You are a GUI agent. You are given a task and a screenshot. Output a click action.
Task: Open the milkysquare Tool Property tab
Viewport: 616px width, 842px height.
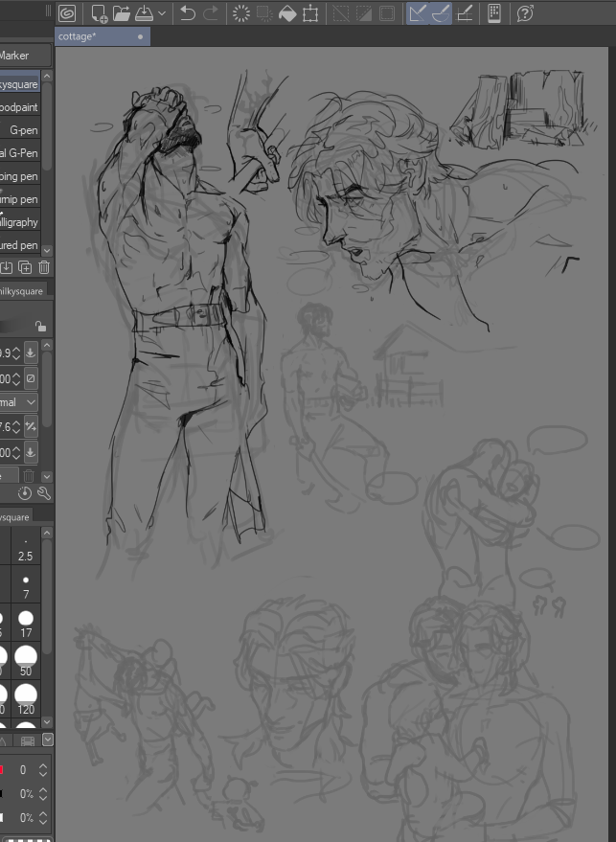tap(23, 291)
